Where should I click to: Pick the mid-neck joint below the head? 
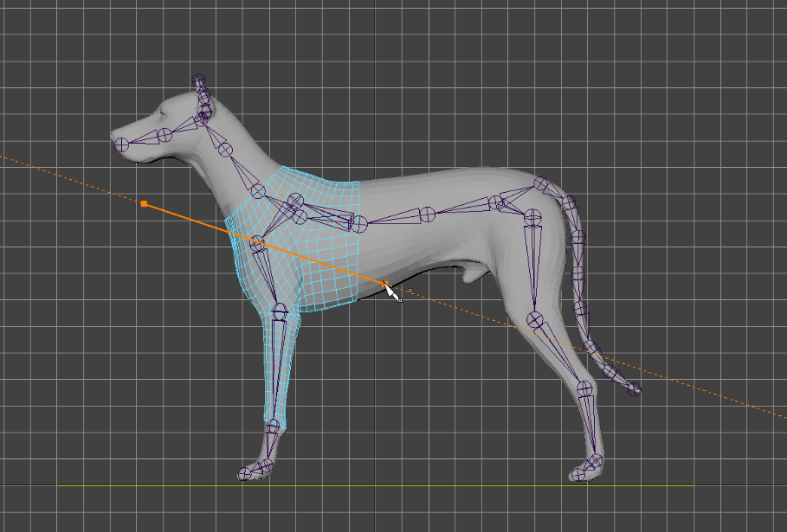click(225, 150)
